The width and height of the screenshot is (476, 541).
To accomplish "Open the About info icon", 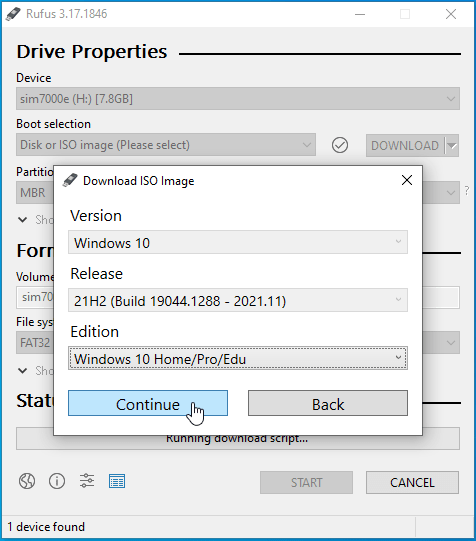I will pyautogui.click(x=57, y=481).
